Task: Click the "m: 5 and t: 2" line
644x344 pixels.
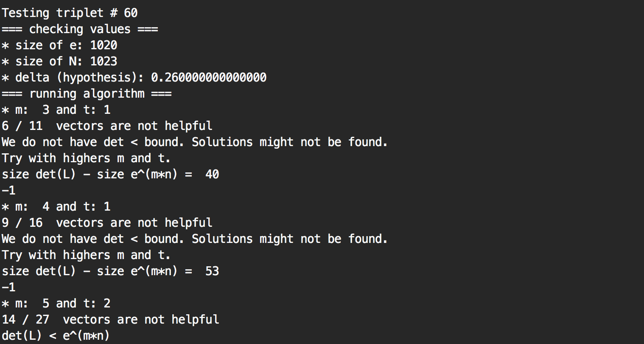Action: (x=56, y=303)
